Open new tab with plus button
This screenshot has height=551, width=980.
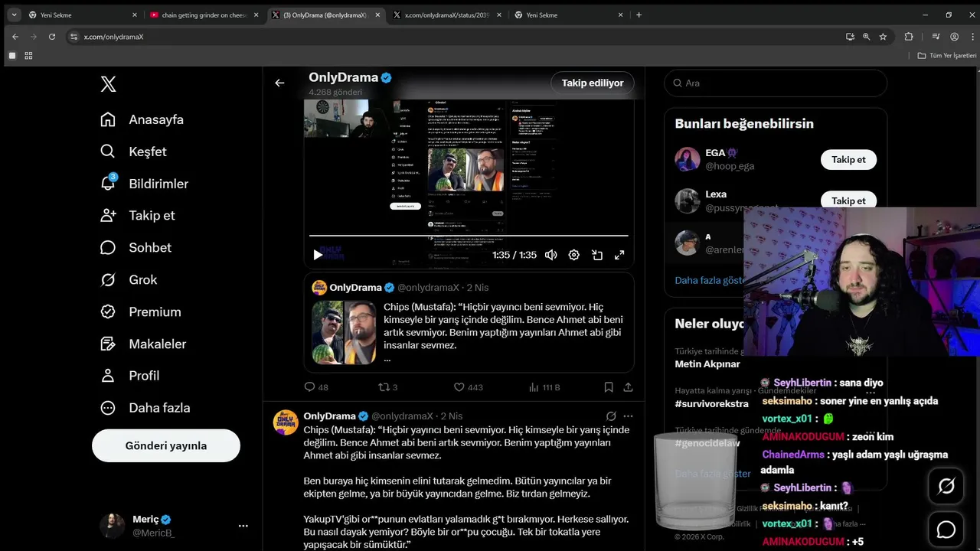[639, 15]
